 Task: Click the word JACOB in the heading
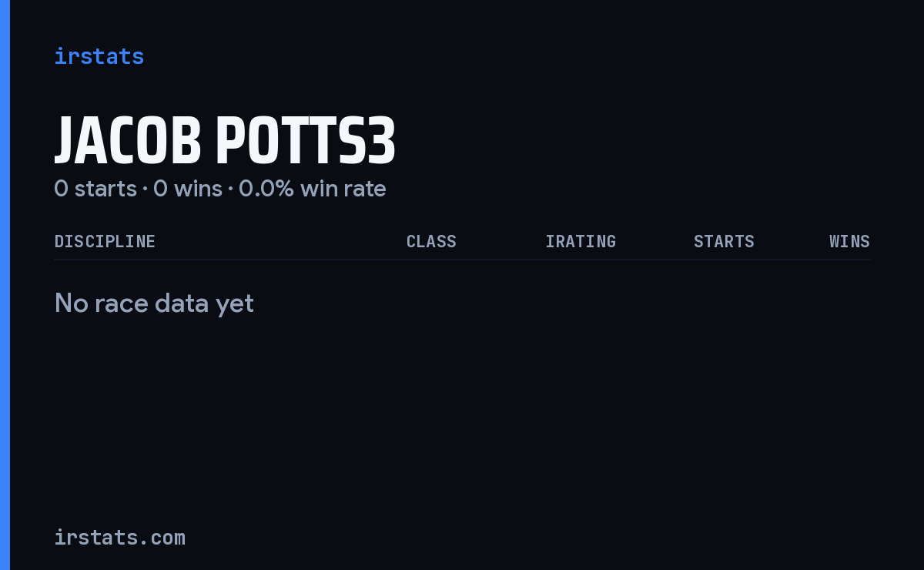[x=128, y=141]
